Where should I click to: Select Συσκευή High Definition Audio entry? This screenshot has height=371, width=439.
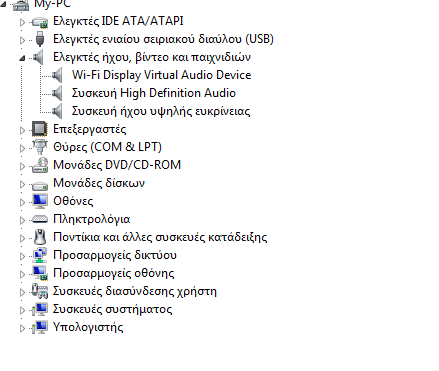pos(154,93)
